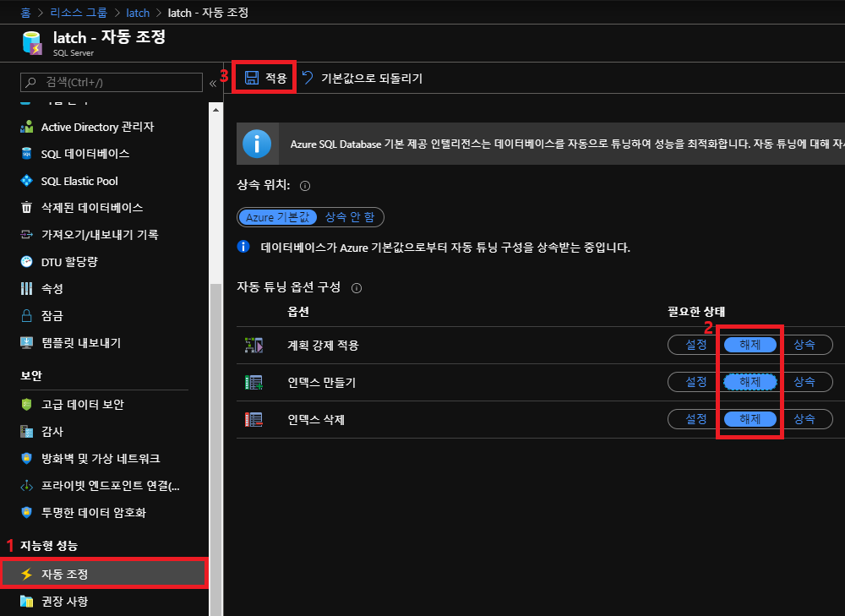Click the 검색(Ctrl+/) search field
Viewport: 845px width, 616px height.
pos(112,83)
